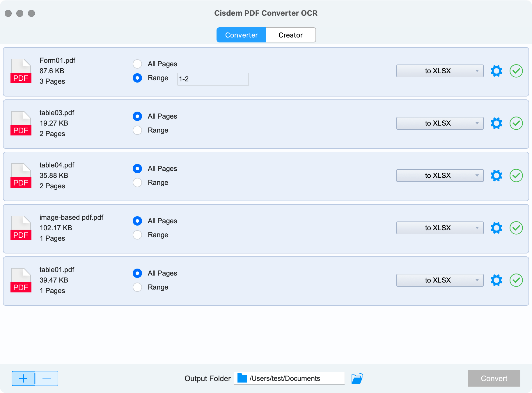Click PDF file icon of table04.pdf
532x393 pixels.
pos(21,176)
